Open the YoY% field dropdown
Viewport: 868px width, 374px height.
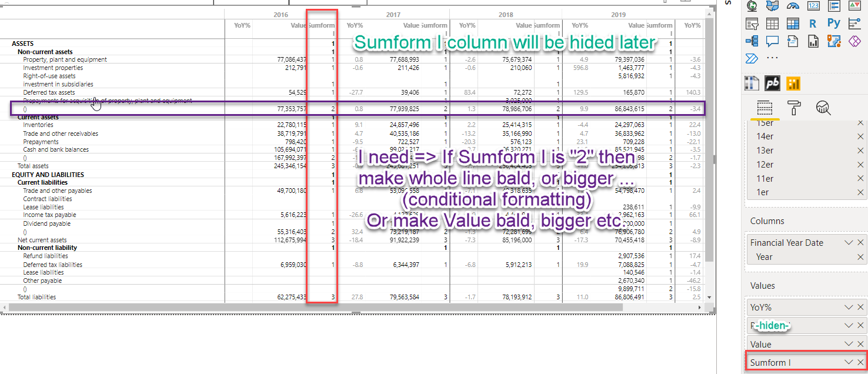849,307
